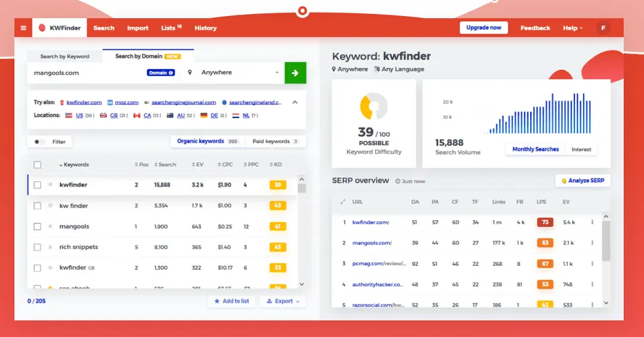
Task: Click the Domain info badge
Action: click(x=161, y=73)
